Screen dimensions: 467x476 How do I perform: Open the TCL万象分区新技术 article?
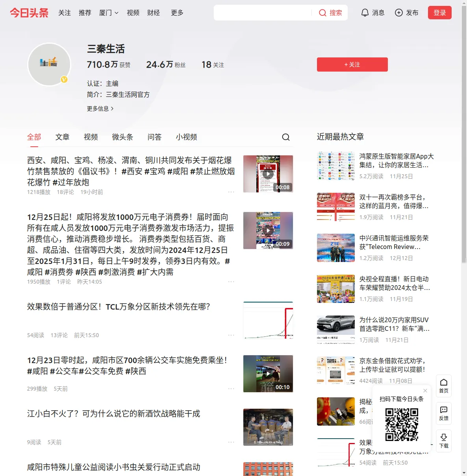point(119,306)
